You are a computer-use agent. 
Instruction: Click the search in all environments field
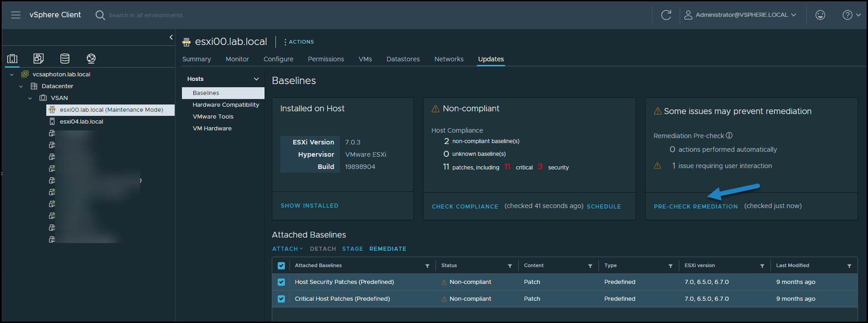[146, 15]
